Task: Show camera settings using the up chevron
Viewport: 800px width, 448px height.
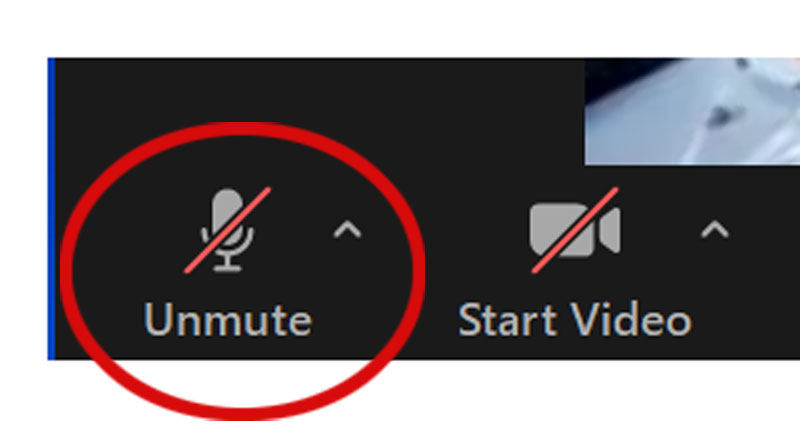Action: click(x=715, y=230)
